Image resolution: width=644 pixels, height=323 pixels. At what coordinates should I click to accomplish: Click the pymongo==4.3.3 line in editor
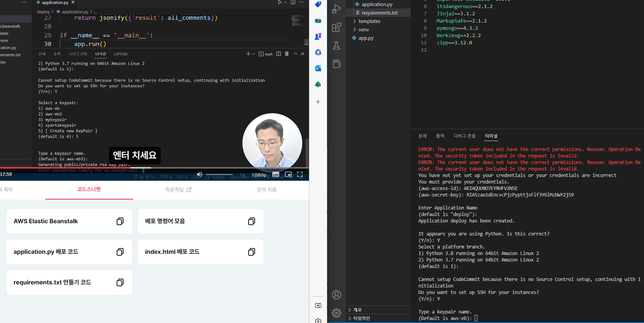click(457, 28)
